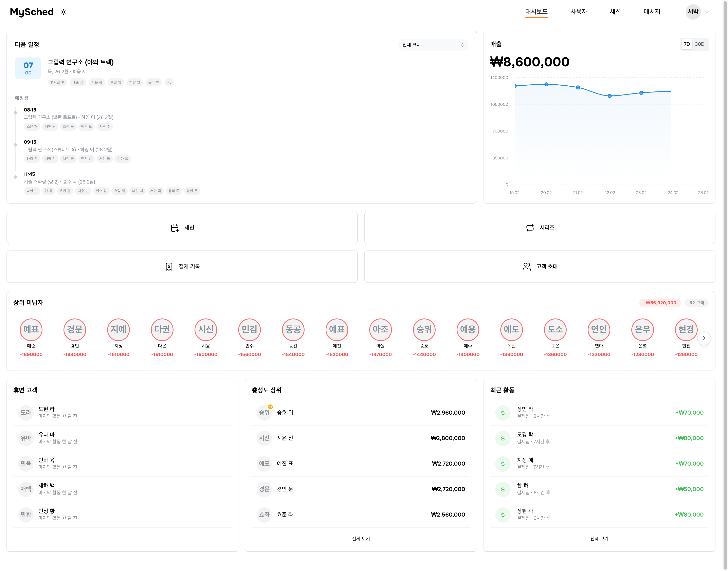728x571 pixels.
Task: Click the receipt 결제 기록 icon
Action: (169, 266)
